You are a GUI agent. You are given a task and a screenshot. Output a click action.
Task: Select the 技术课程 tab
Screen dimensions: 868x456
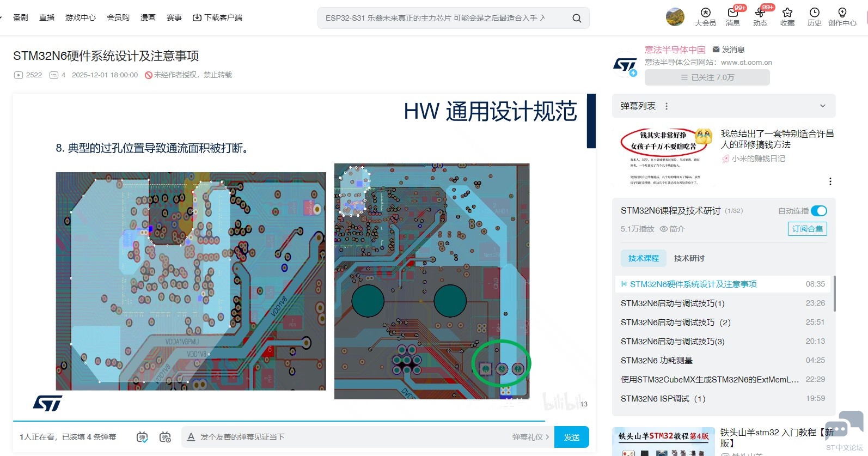643,258
